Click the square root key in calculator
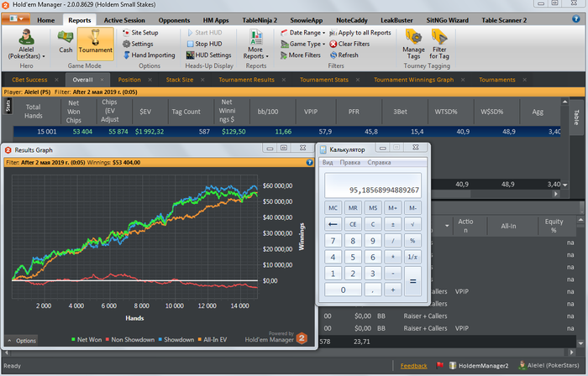The width and height of the screenshot is (588, 376). [x=412, y=224]
